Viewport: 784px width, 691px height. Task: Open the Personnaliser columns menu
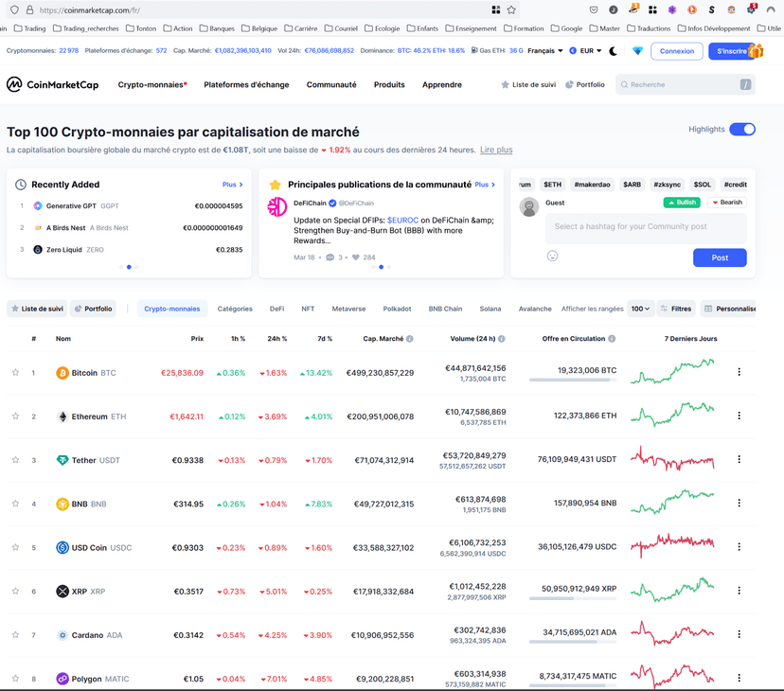tap(728, 309)
